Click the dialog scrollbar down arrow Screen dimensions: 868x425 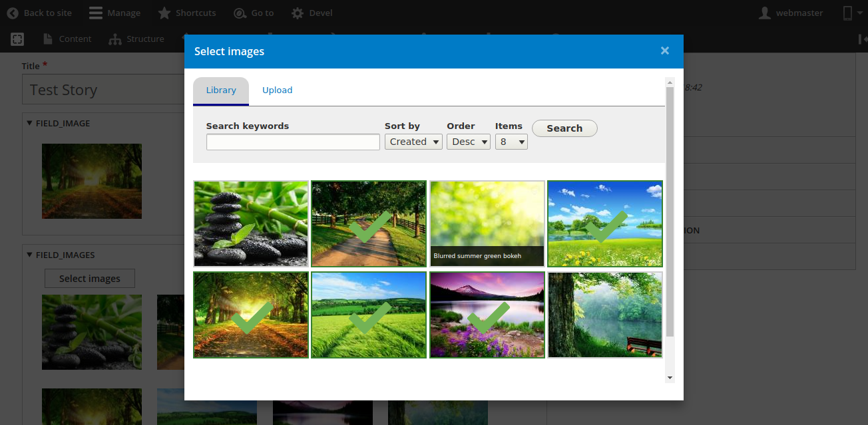click(670, 378)
